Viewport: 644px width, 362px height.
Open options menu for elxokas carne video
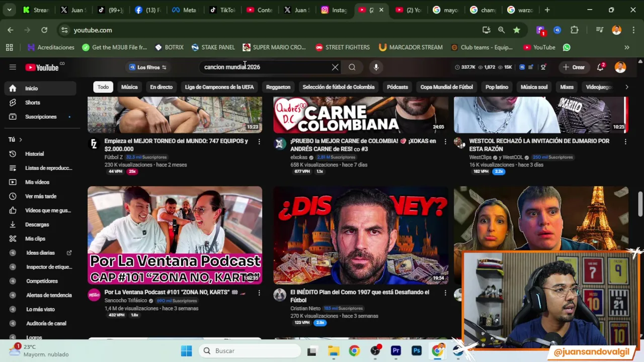click(x=445, y=142)
